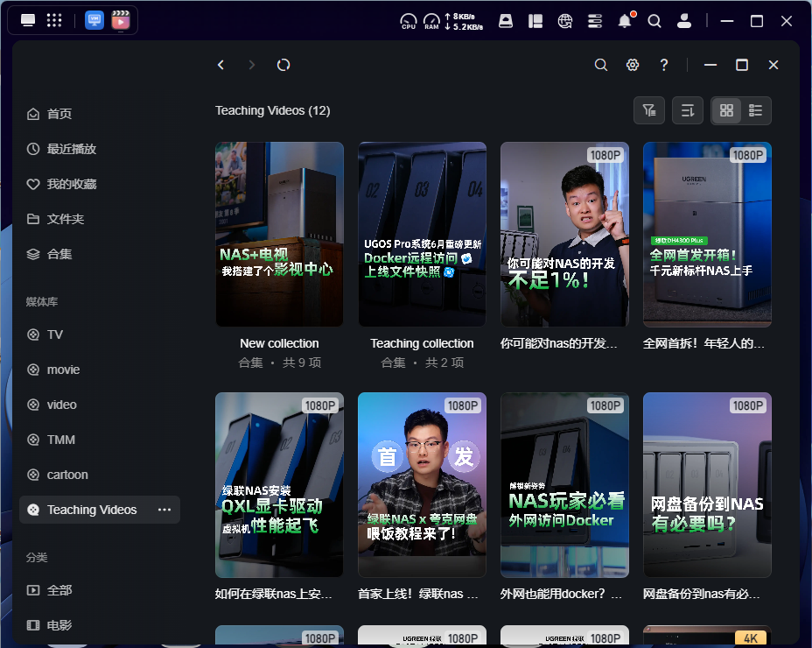Open the help question mark icon
Viewport: 812px width, 648px height.
tap(664, 65)
